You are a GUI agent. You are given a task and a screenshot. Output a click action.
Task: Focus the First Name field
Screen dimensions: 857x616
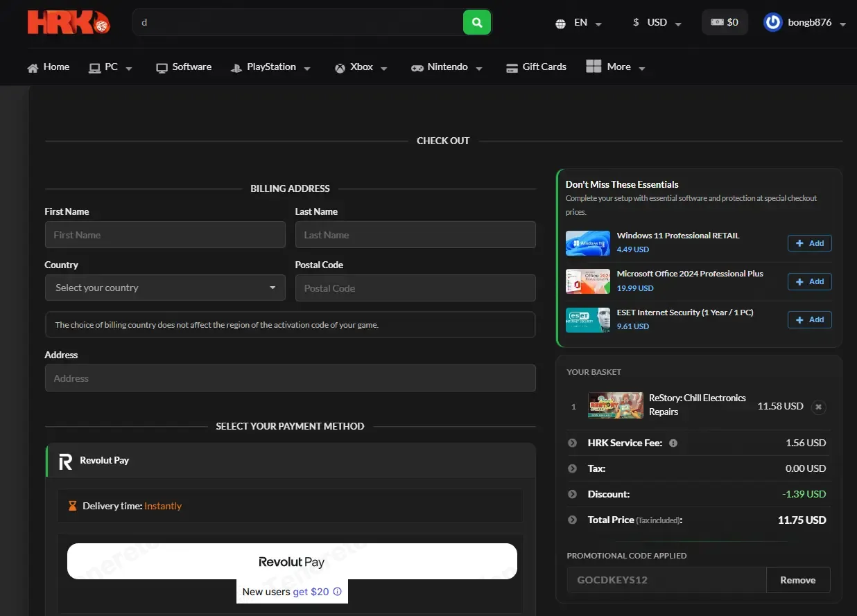click(x=165, y=235)
